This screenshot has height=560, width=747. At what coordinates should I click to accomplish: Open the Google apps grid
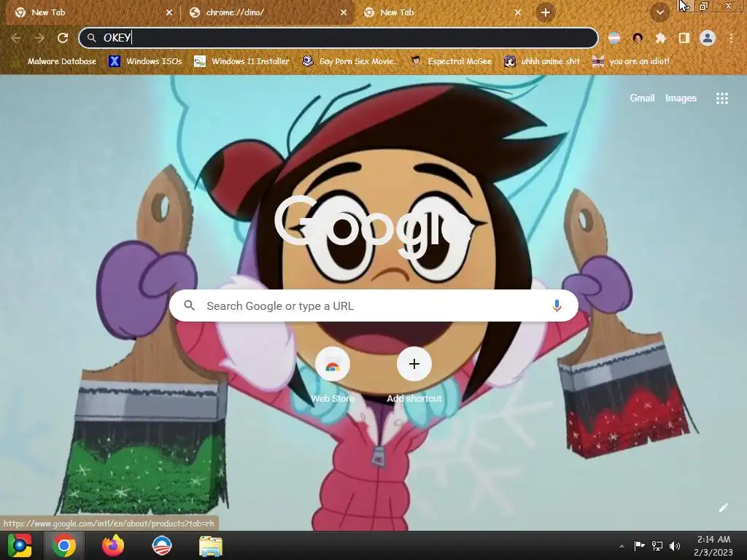pos(721,98)
